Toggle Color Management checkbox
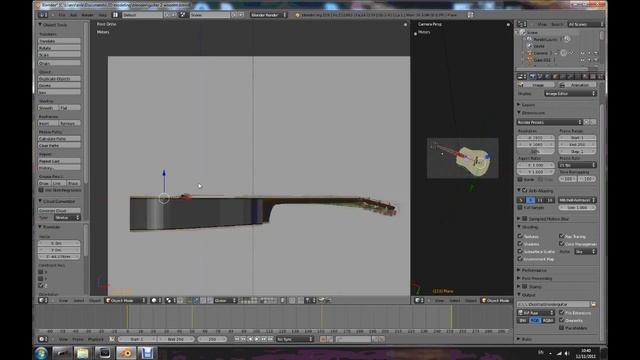 [x=562, y=244]
